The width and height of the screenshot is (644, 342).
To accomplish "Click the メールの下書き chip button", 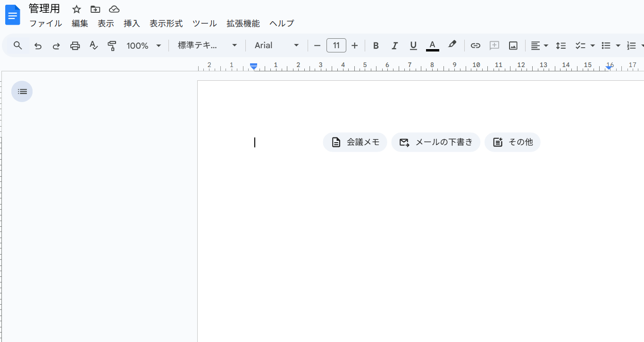I will click(x=435, y=142).
